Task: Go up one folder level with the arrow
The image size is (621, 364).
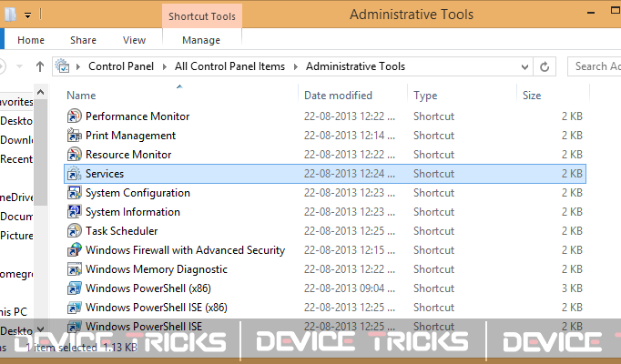Action: (x=39, y=66)
